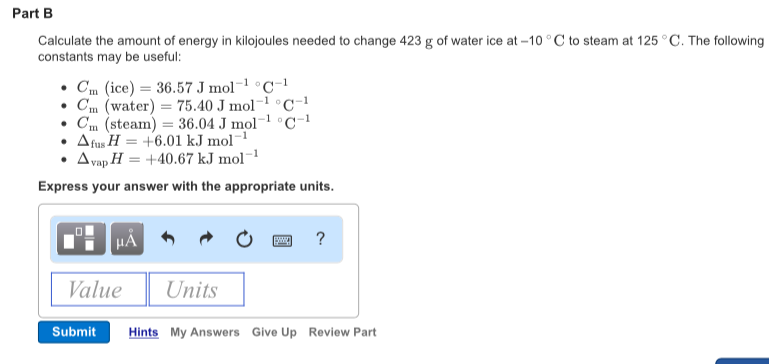Undo the last answer edit

pyautogui.click(x=168, y=239)
